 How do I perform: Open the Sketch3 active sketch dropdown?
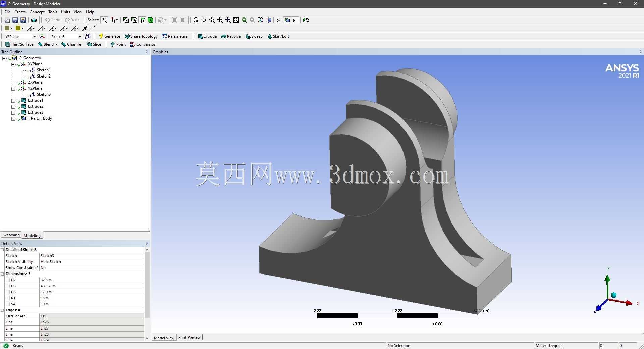click(80, 36)
